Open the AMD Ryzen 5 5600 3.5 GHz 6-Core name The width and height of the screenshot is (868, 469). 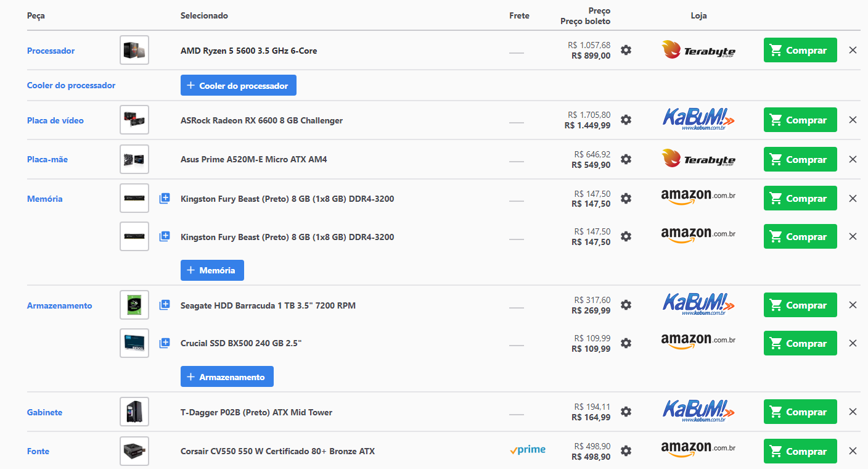(249, 51)
